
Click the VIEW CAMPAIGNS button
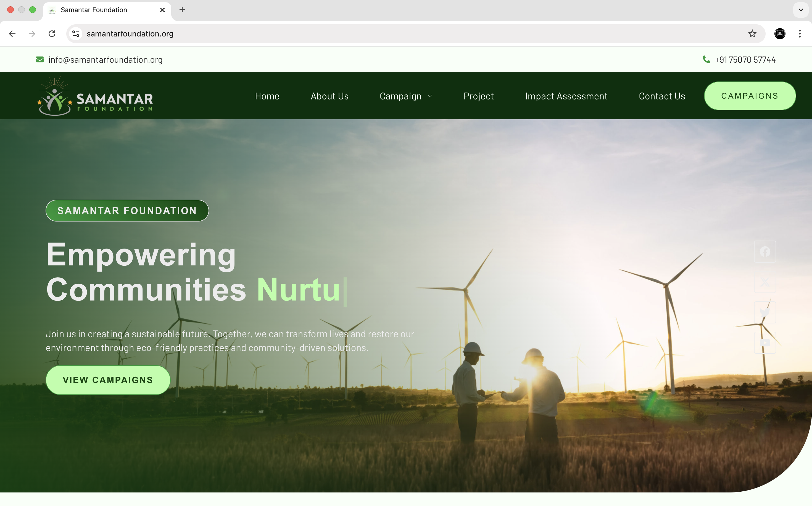coord(108,380)
